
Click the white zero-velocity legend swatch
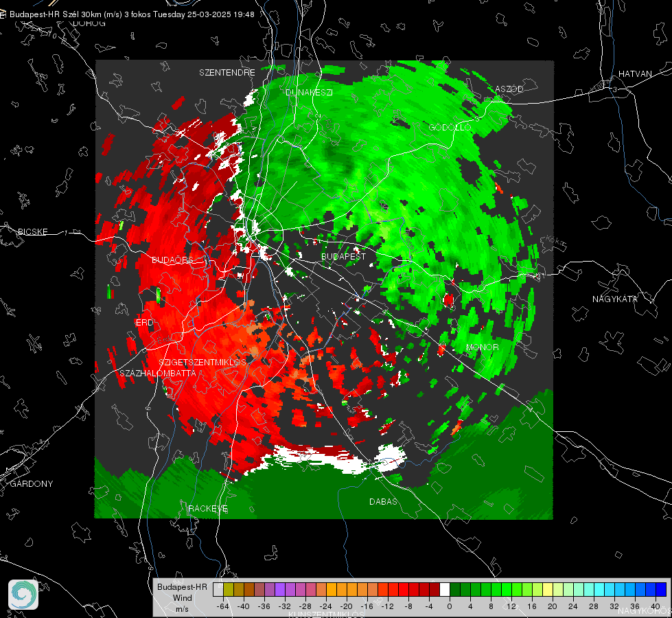point(445,590)
